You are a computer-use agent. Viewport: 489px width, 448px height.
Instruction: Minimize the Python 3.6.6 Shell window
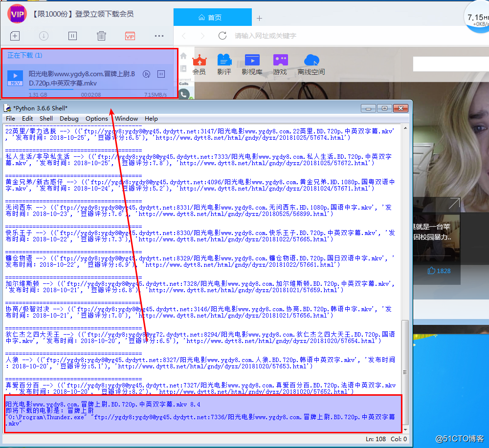tap(368, 108)
